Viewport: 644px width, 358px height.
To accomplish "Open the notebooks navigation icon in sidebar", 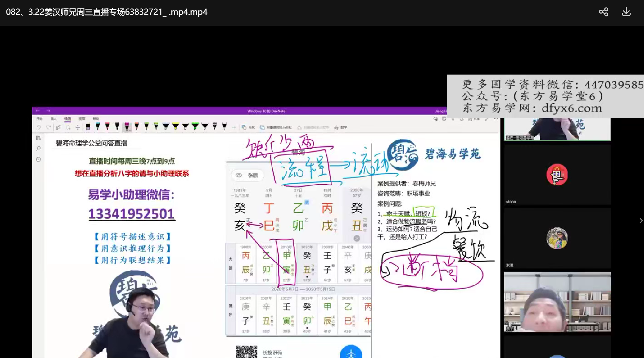I will coord(38,138).
